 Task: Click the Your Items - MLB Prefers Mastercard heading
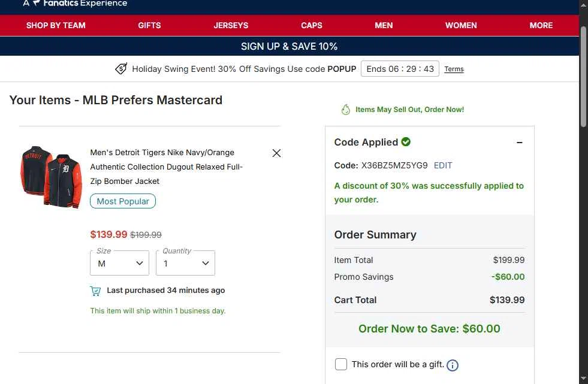[116, 100]
